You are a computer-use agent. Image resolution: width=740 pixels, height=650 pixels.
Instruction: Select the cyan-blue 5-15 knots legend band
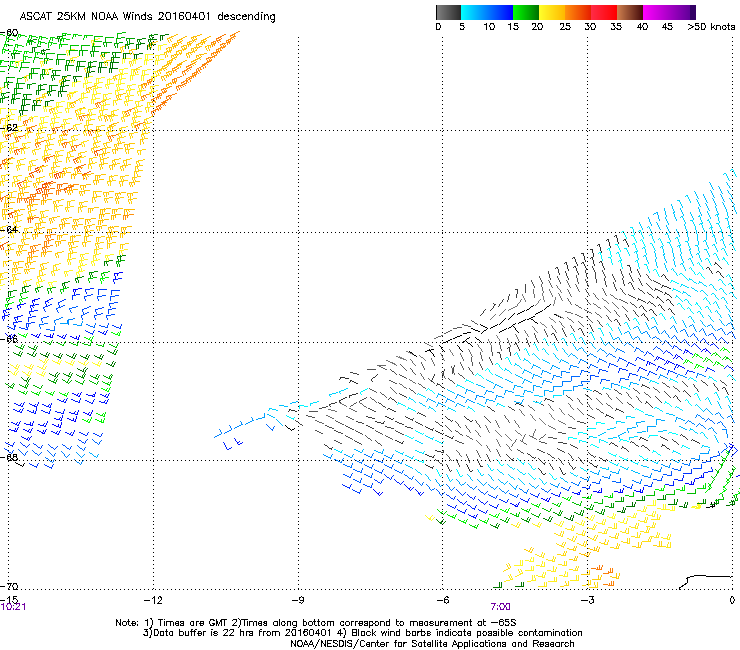click(x=487, y=12)
